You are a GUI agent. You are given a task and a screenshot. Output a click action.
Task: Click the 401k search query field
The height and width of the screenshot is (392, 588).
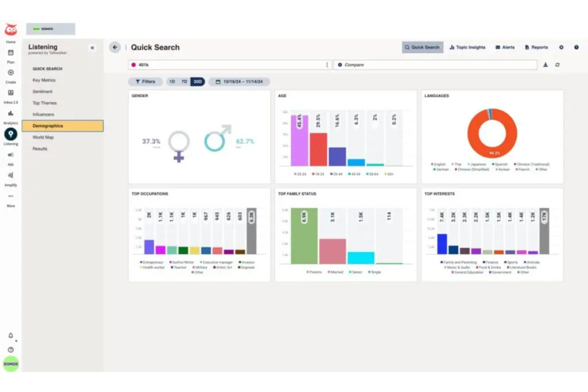tap(230, 65)
